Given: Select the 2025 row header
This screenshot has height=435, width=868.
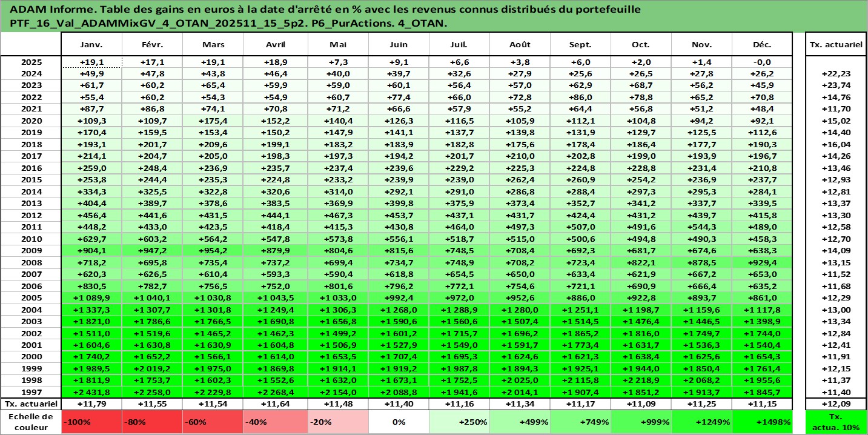Looking at the screenshot, I should click(31, 62).
